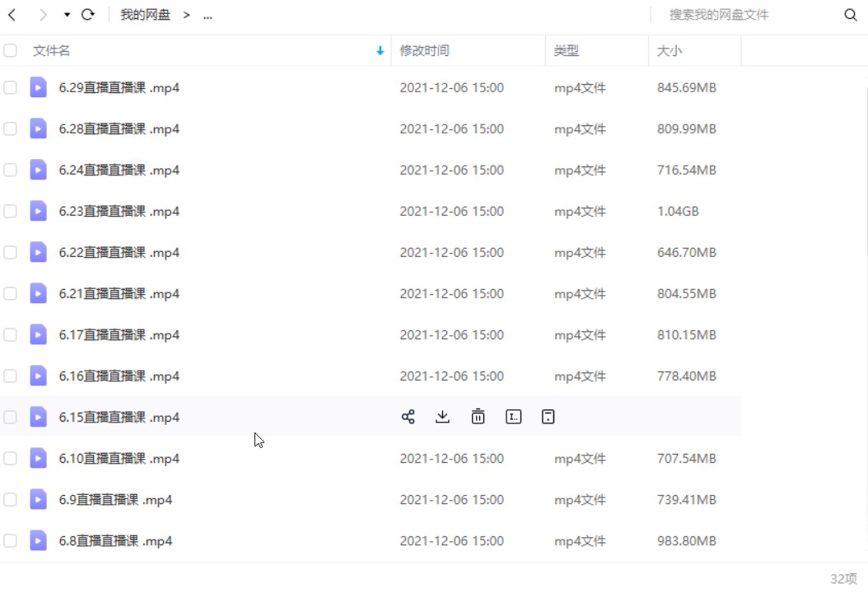Open the file 6.23直播直播课.mp4
This screenshot has height=593, width=868.
pyautogui.click(x=119, y=211)
